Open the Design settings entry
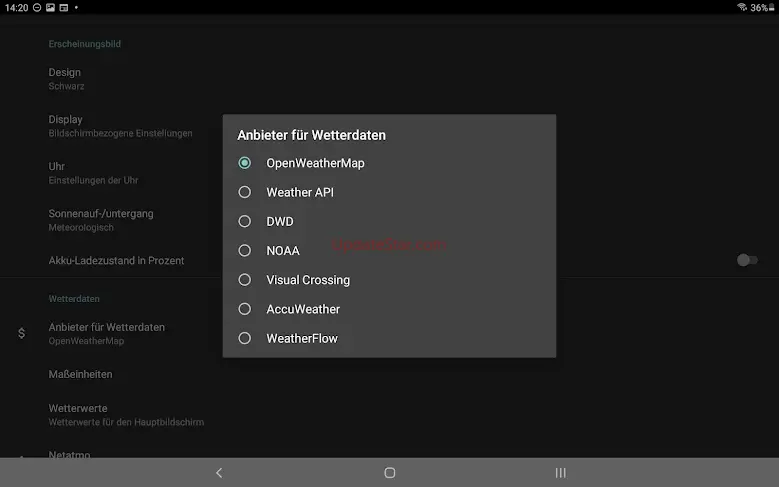 65,78
